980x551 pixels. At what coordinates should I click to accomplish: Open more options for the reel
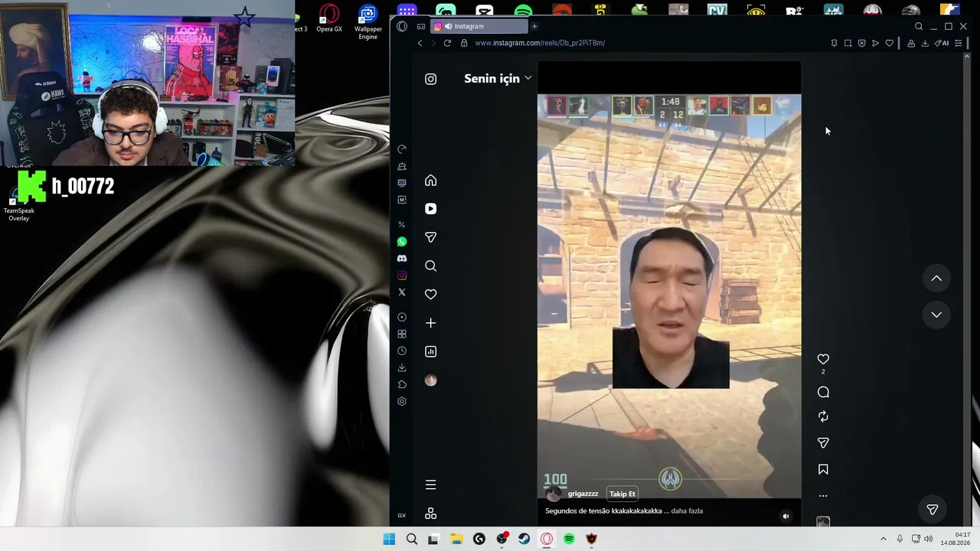pyautogui.click(x=823, y=496)
